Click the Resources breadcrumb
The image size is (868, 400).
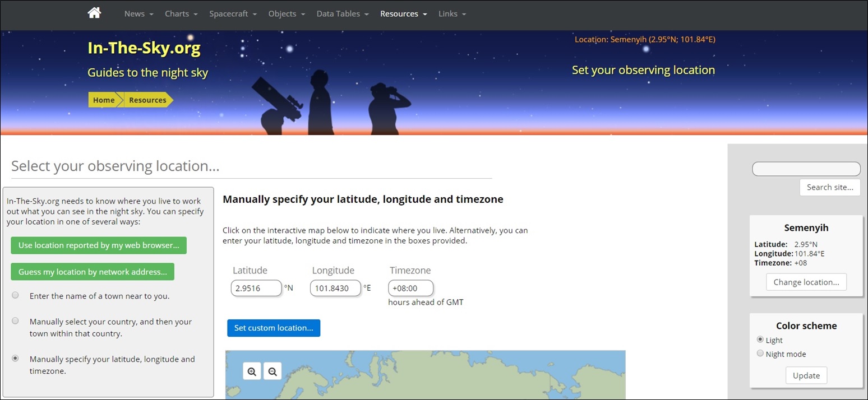pos(147,100)
